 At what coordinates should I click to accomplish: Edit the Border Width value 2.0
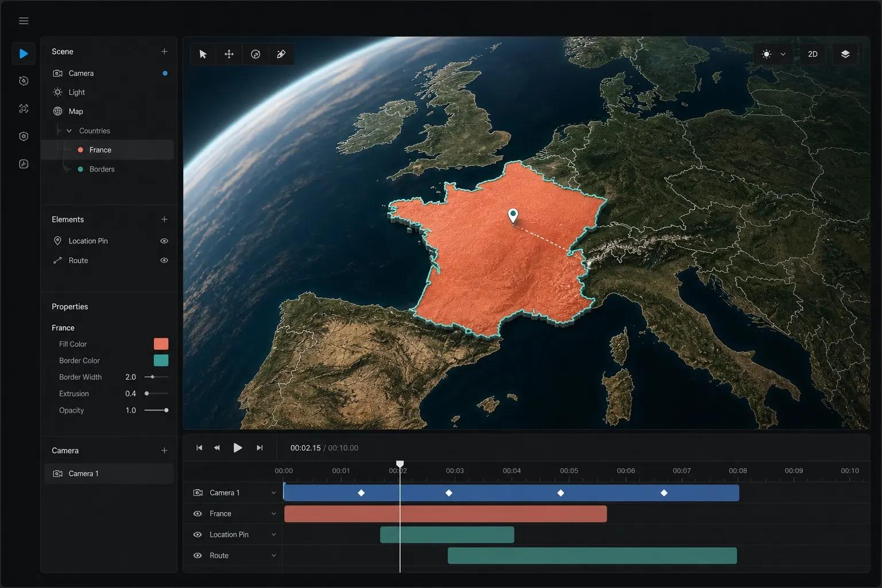131,377
